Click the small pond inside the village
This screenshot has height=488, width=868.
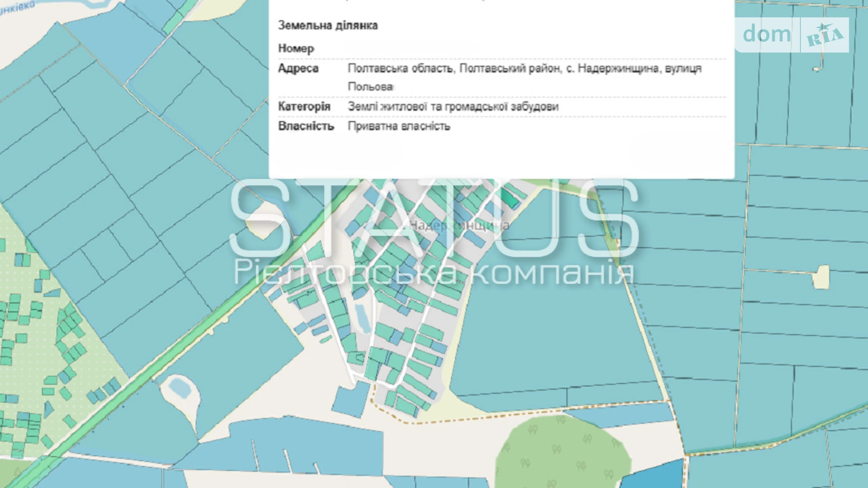click(362, 319)
